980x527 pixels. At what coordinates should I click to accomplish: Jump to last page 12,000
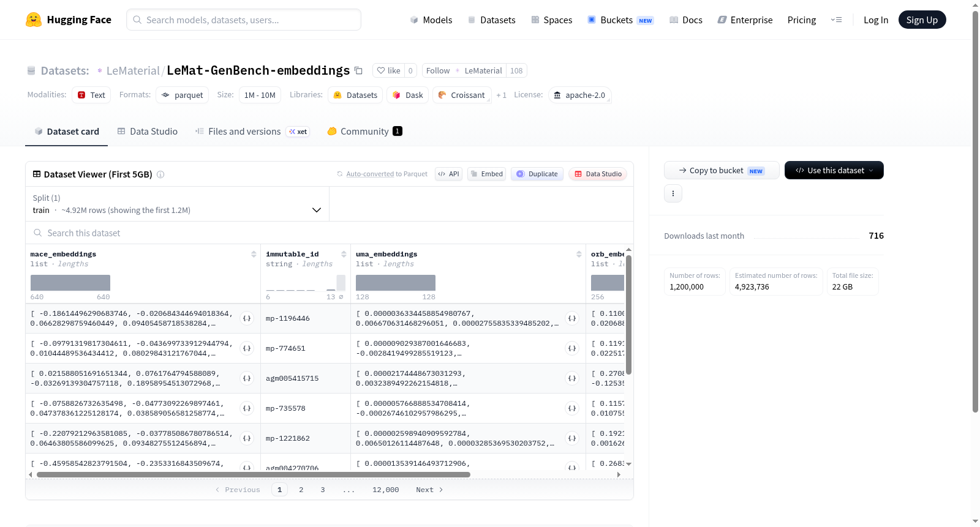(x=386, y=490)
